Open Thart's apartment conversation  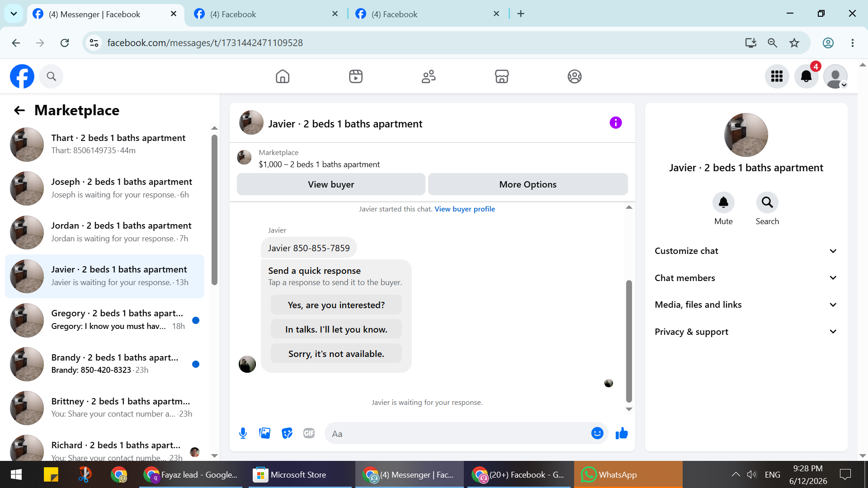click(x=104, y=144)
